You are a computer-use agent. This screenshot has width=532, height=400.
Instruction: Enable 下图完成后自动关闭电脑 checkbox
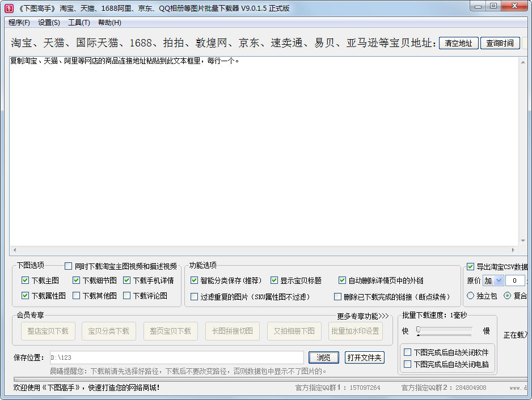tap(407, 364)
